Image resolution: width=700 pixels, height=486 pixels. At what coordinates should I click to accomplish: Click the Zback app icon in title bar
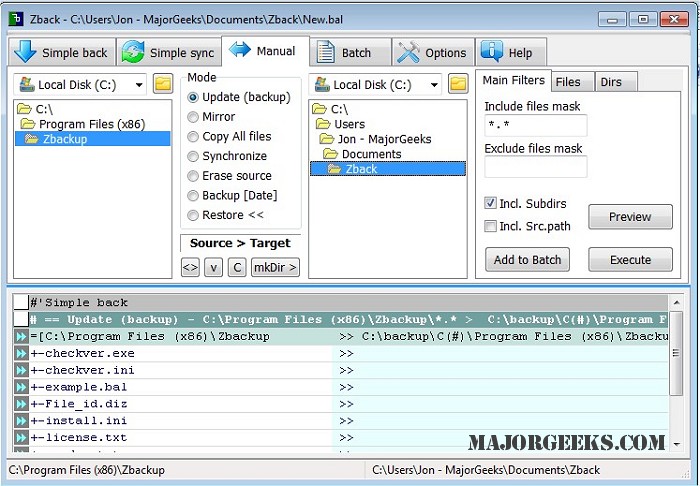(x=16, y=19)
